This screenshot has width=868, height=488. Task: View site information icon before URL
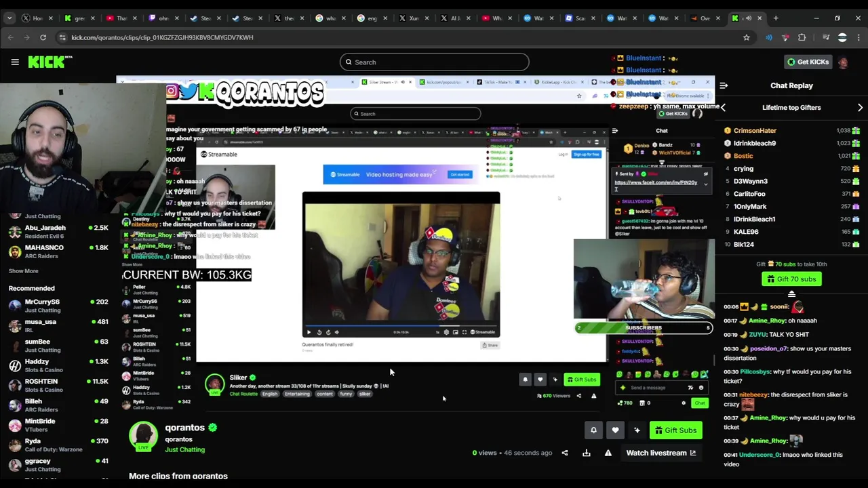62,37
